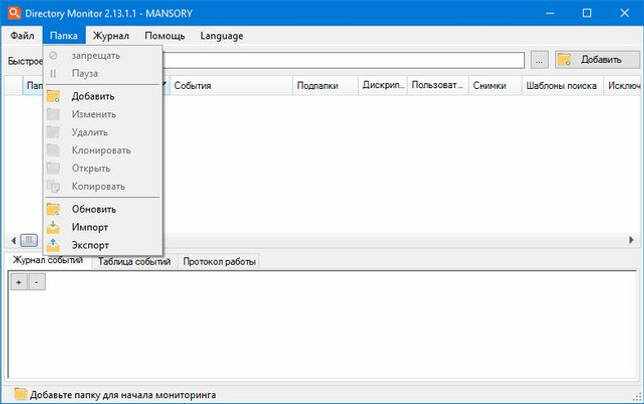Click the Пользоват... column header
The height and width of the screenshot is (404, 644).
[438, 85]
